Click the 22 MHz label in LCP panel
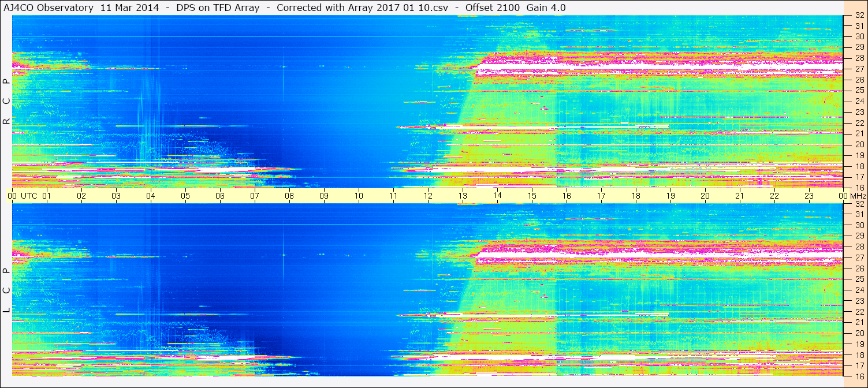Screen dimensions: 868x388 click(x=859, y=312)
